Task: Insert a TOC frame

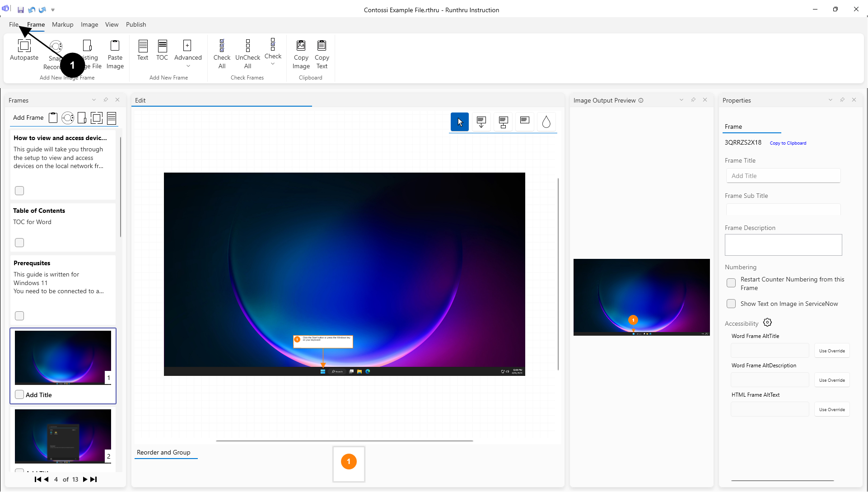Action: [x=162, y=46]
